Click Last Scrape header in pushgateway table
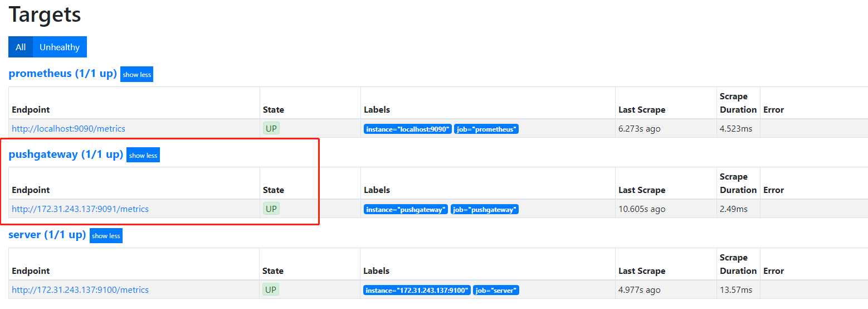The height and width of the screenshot is (309, 868). tap(642, 190)
